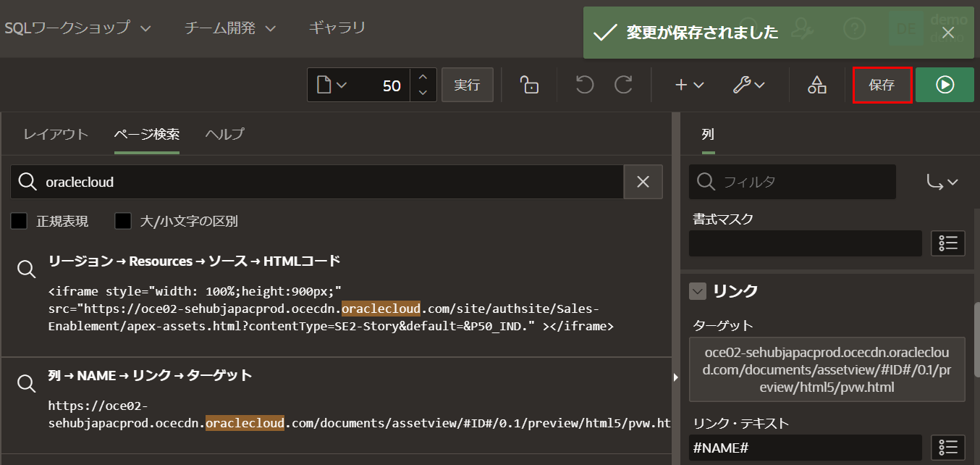Viewport: 980px width, 465px height.
Task: Open the shared components icon
Action: [817, 85]
